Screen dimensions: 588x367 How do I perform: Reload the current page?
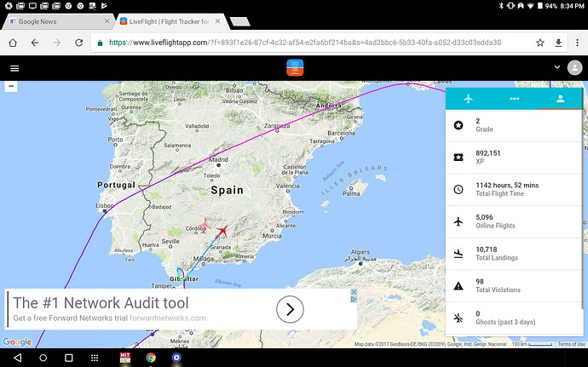[x=78, y=43]
